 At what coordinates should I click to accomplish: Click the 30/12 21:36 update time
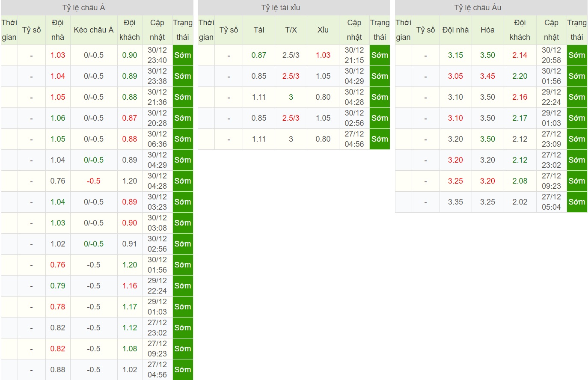click(x=157, y=97)
